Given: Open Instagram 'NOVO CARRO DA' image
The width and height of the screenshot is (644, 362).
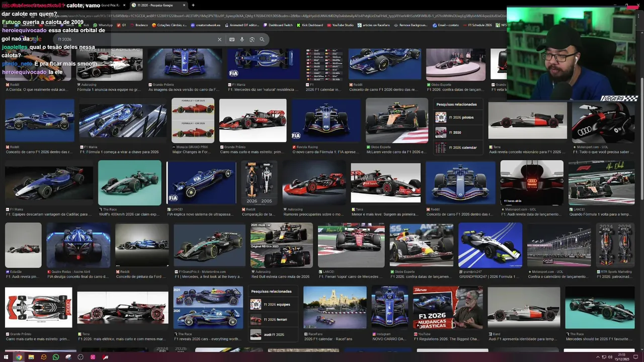Looking at the screenshot, I should (x=389, y=308).
